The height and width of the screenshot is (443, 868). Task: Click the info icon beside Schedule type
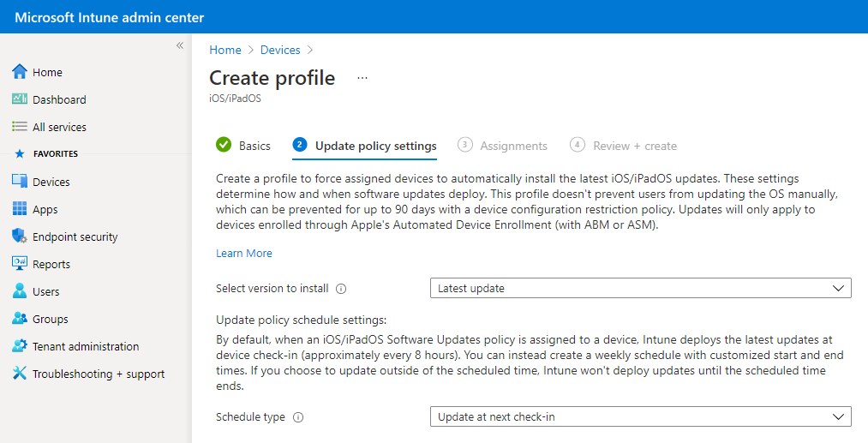coord(298,417)
